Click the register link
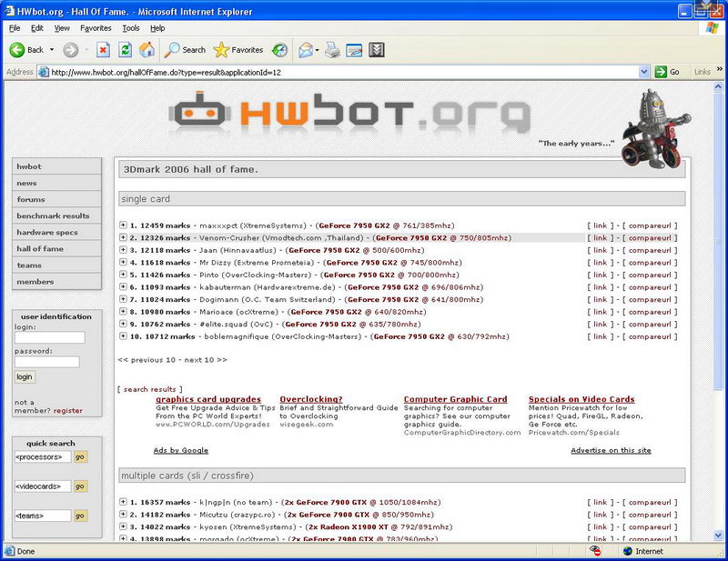This screenshot has width=728, height=561. tap(67, 411)
